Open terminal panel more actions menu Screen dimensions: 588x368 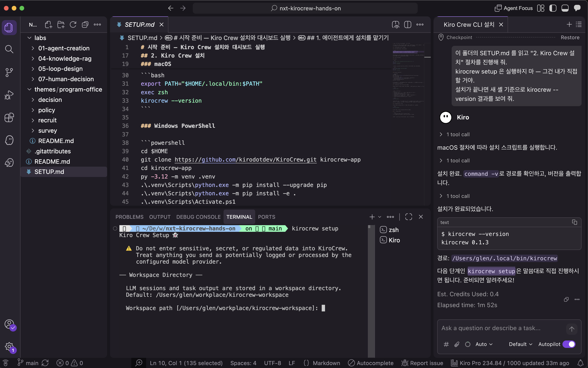(390, 217)
